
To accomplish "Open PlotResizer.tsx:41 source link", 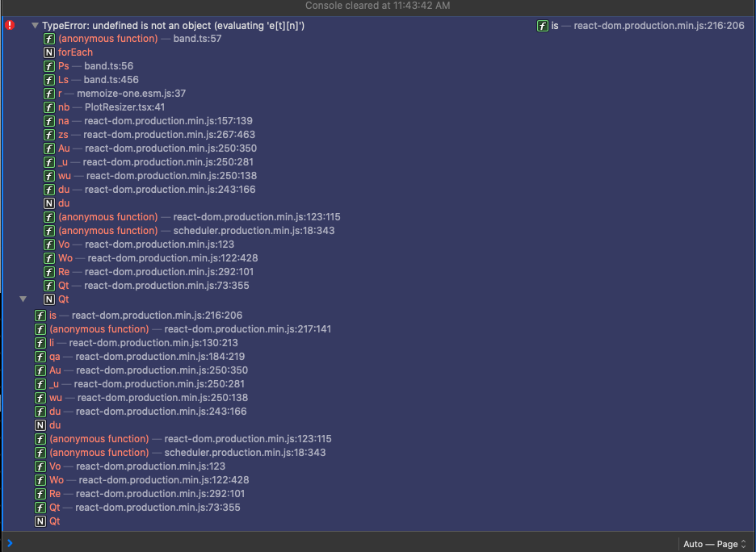I will tap(124, 107).
